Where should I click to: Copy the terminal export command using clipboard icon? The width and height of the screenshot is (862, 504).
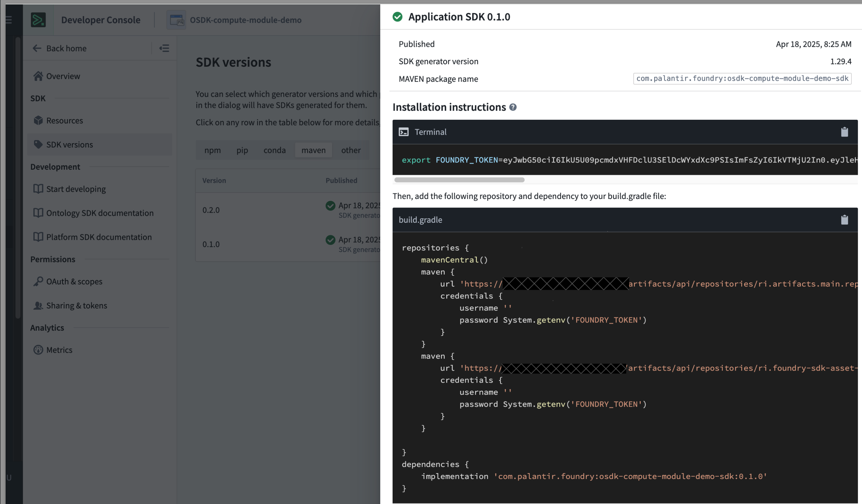click(845, 132)
